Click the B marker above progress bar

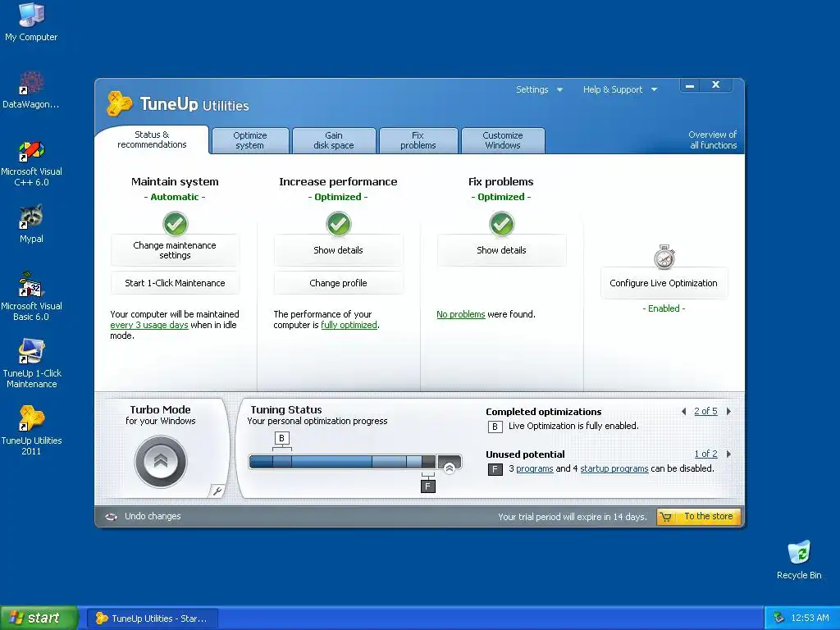click(x=282, y=438)
